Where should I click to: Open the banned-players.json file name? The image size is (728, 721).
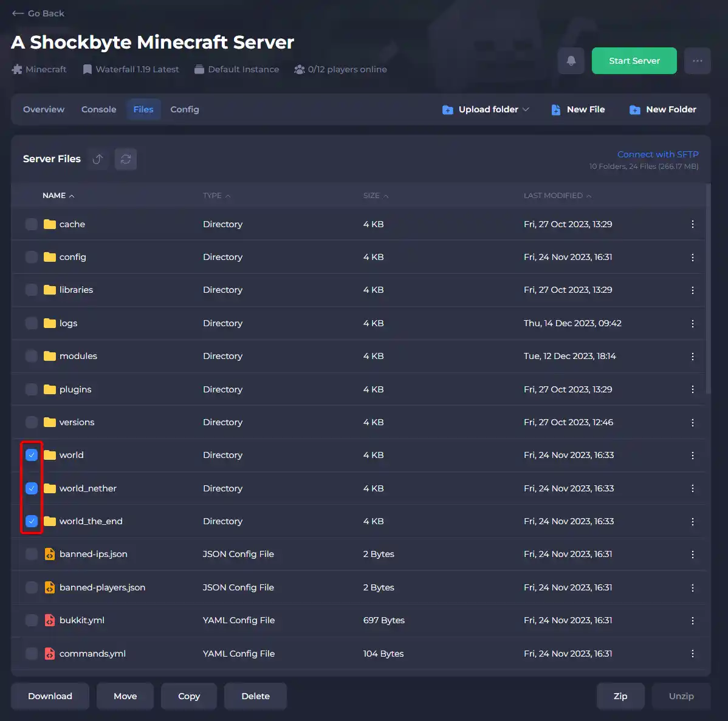[x=102, y=587]
